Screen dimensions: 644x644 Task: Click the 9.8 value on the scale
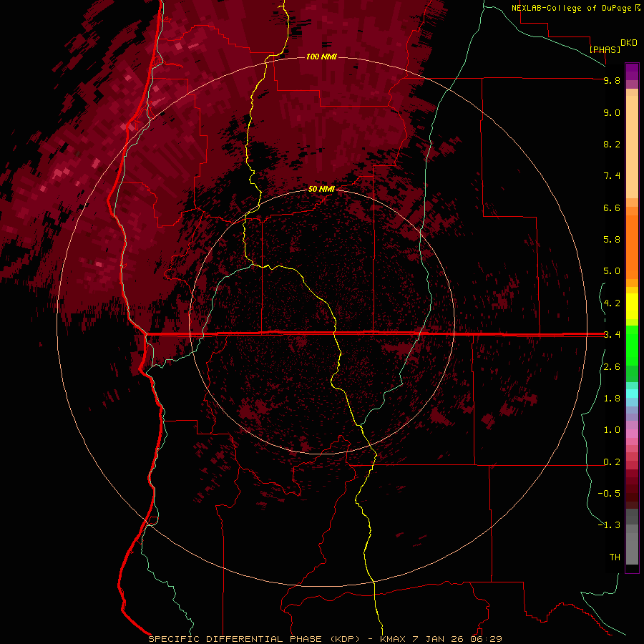pyautogui.click(x=612, y=80)
